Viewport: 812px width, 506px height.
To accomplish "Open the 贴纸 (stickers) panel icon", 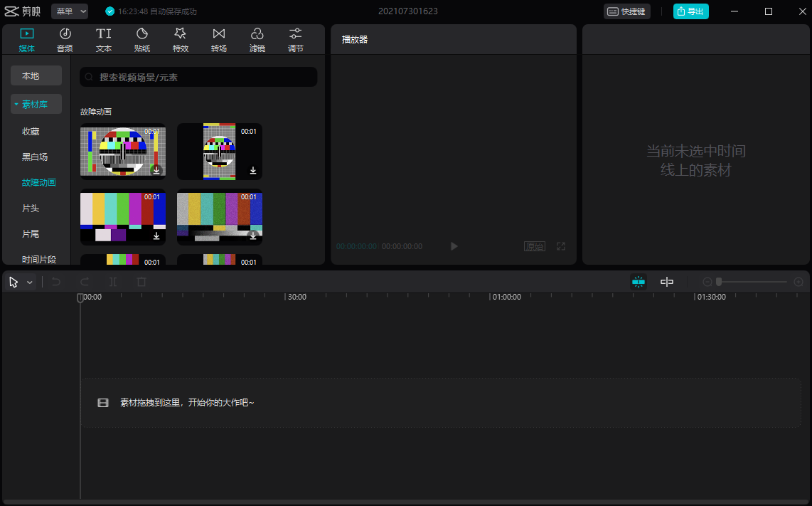I will 142,39.
